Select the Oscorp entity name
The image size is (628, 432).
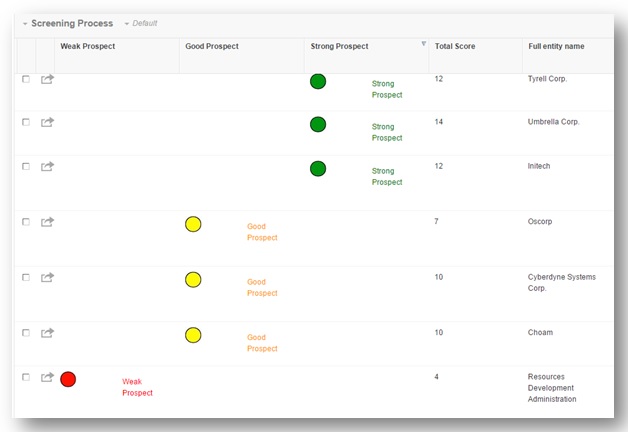point(539,221)
